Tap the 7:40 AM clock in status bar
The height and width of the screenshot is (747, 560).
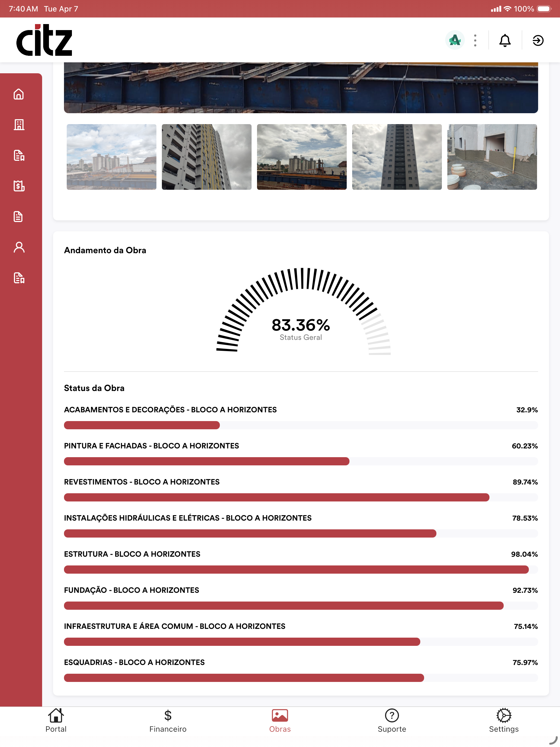coord(23,9)
